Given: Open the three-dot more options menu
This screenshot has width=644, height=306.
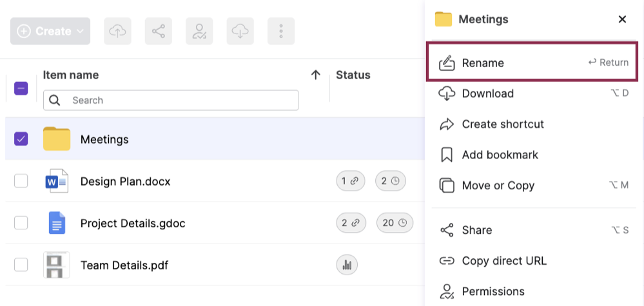Looking at the screenshot, I should [280, 31].
